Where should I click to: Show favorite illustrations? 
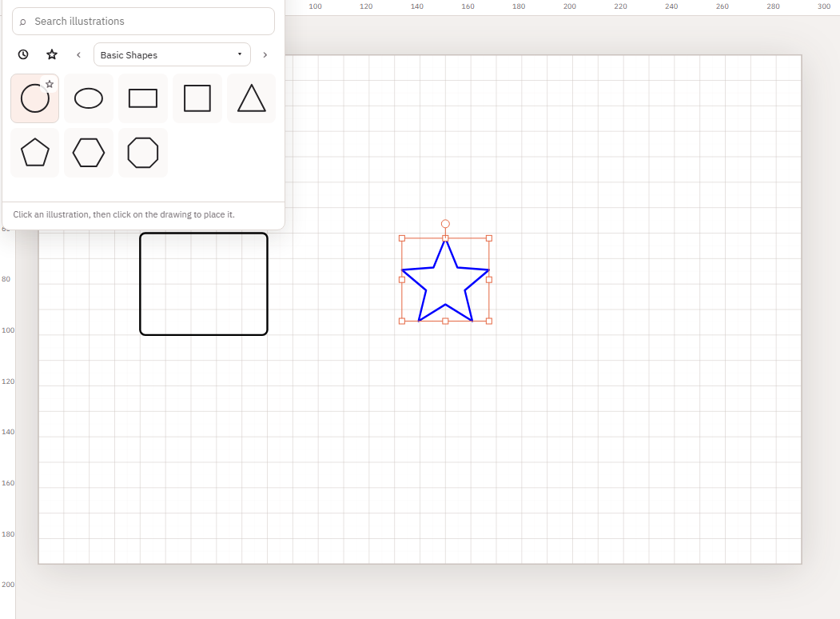click(x=52, y=54)
